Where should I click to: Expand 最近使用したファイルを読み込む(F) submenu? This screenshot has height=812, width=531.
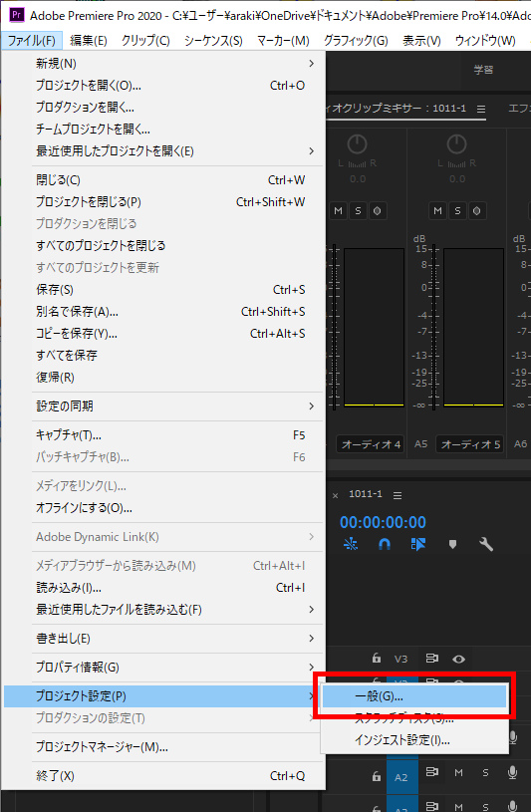click(x=163, y=610)
